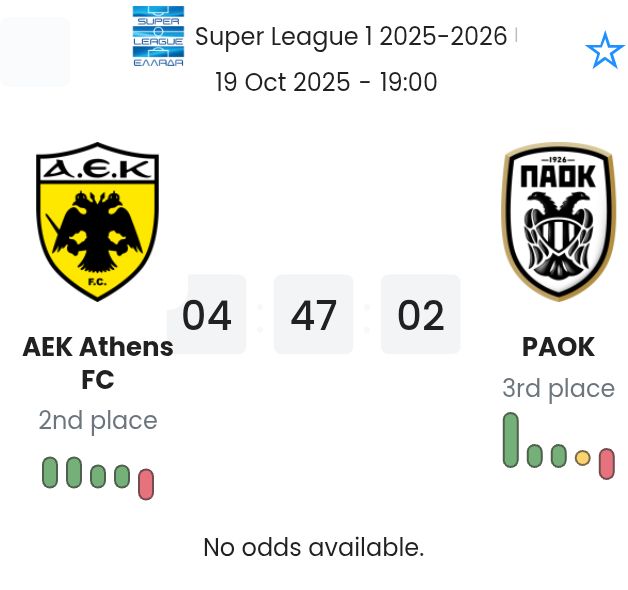This screenshot has height=590, width=628.
Task: Open the AEK Athens FC team name
Action: tap(98, 363)
